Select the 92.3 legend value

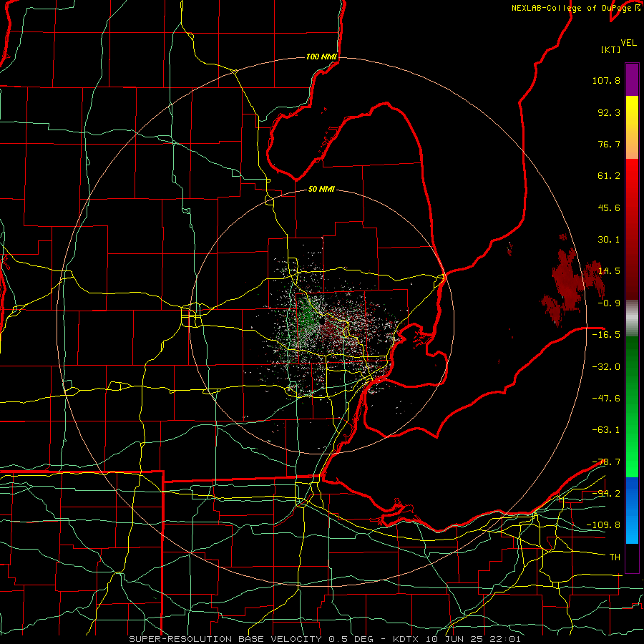pyautogui.click(x=609, y=112)
